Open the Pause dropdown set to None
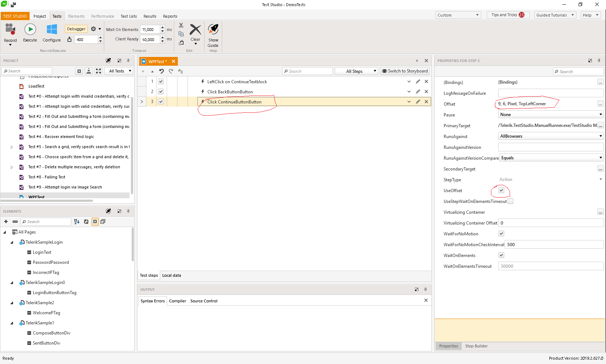606x364 pixels. pos(550,115)
